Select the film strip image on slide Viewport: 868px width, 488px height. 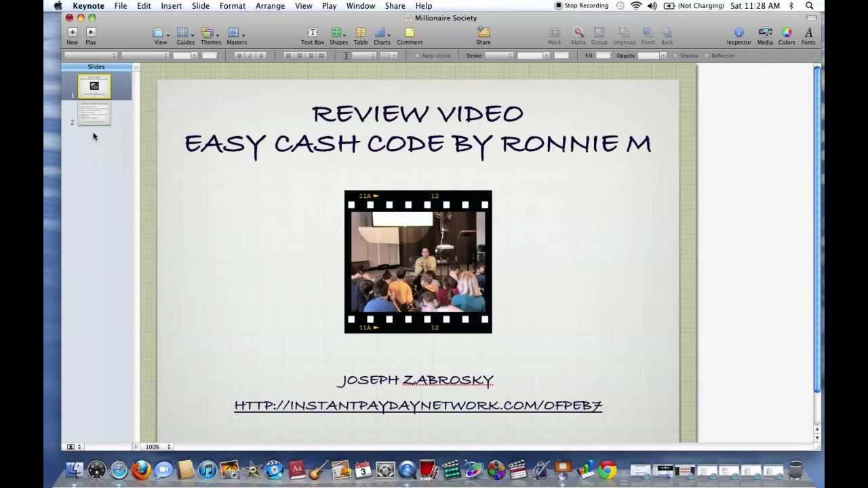coord(418,262)
